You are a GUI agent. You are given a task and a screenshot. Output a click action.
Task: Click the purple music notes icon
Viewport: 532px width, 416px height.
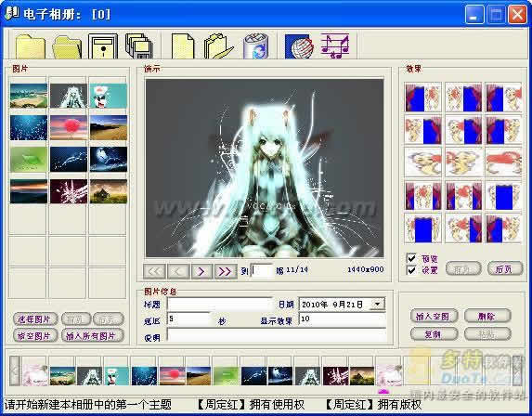coord(335,46)
